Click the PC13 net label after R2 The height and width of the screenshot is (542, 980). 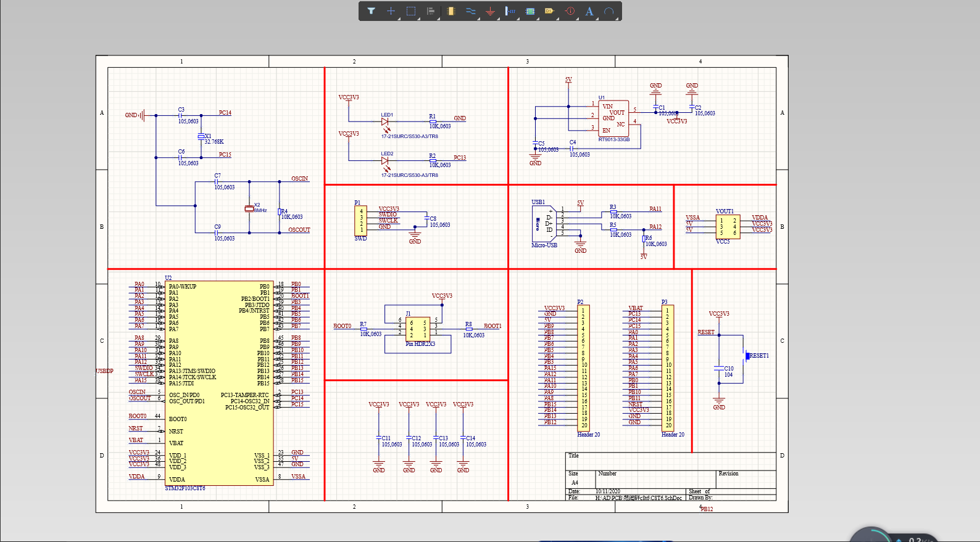(x=460, y=158)
